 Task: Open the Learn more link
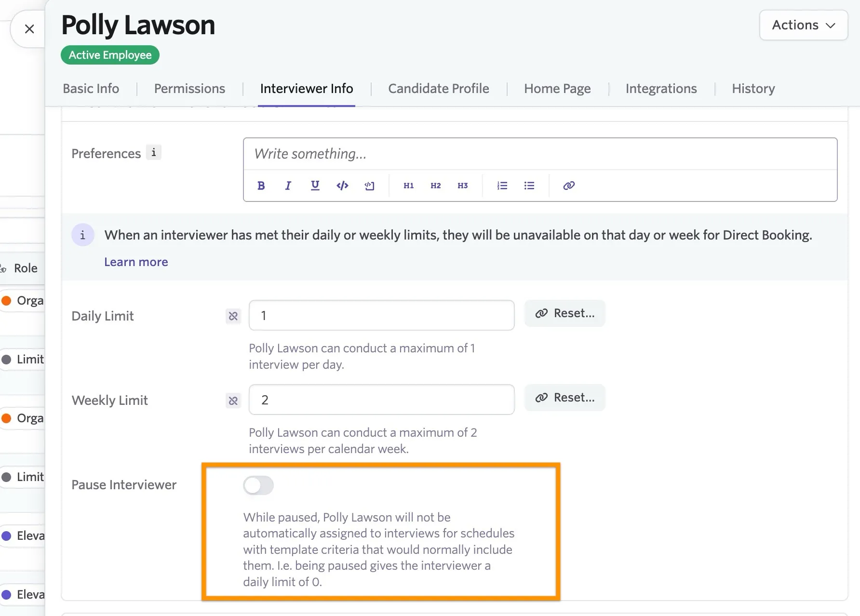[136, 262]
